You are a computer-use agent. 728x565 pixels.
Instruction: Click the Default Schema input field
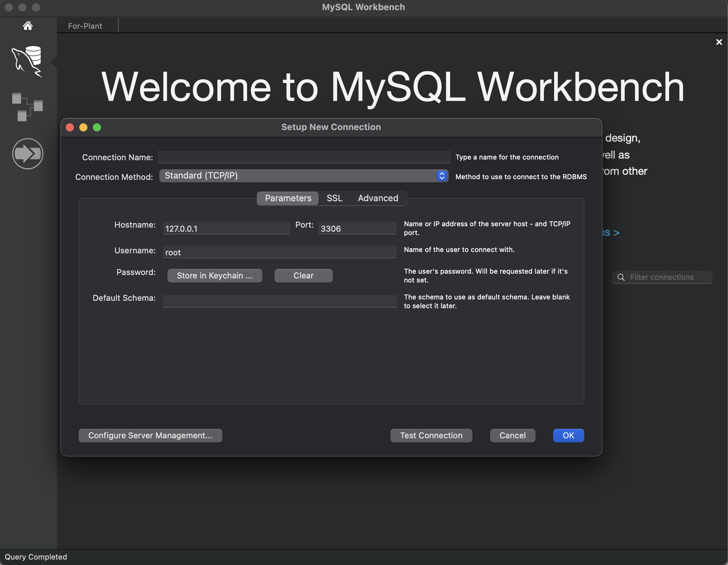[279, 301]
